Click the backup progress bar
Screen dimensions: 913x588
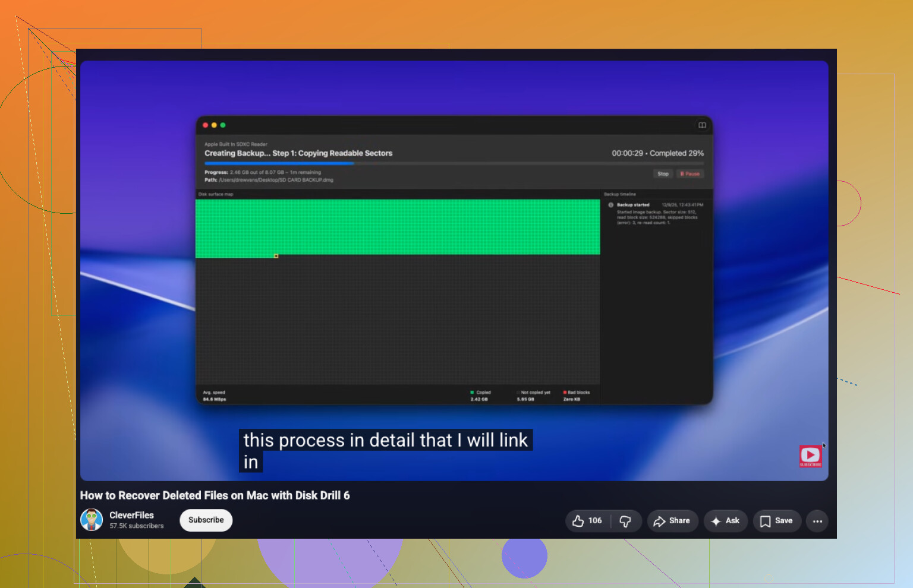(x=454, y=163)
